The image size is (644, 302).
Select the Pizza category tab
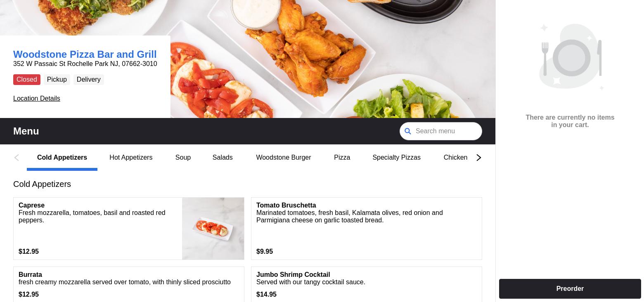(x=342, y=158)
